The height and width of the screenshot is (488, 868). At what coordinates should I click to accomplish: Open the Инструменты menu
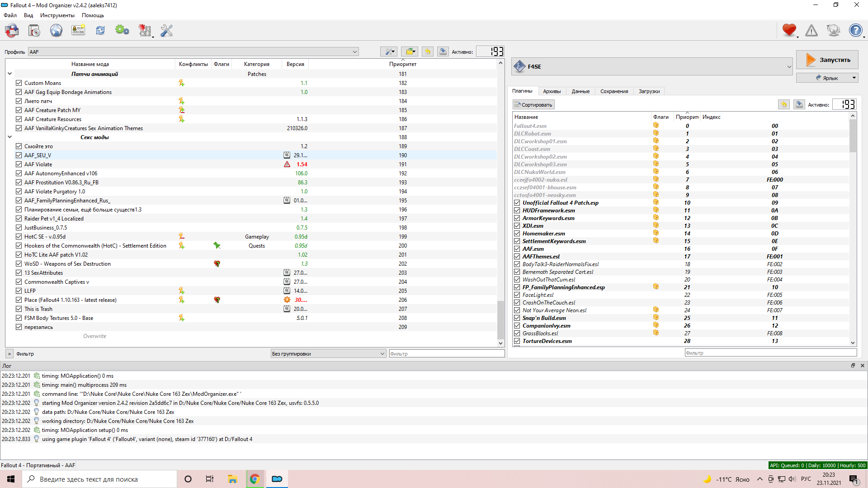click(57, 15)
